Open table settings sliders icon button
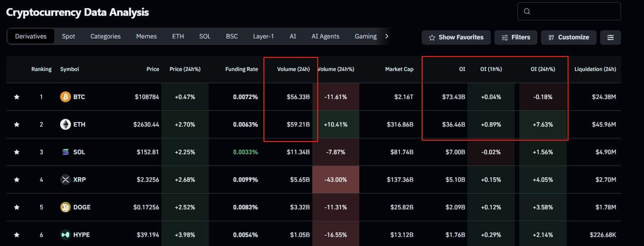Screen dimensions: 644x246 click(x=610, y=38)
